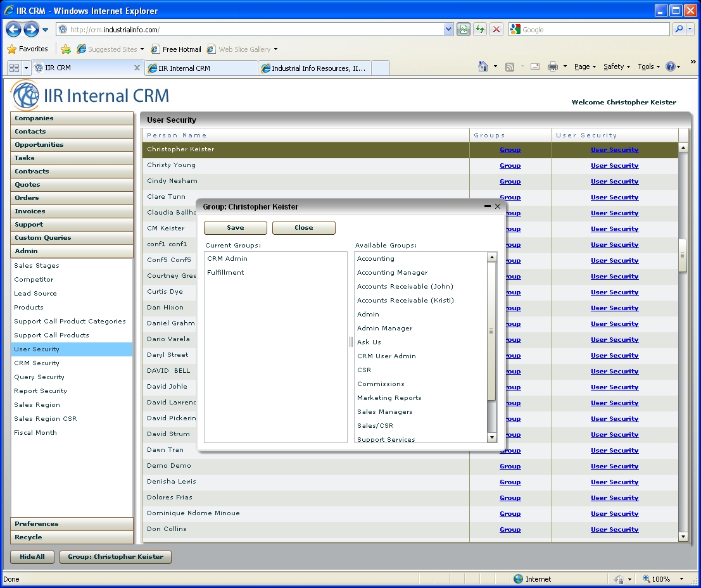Image resolution: width=701 pixels, height=588 pixels.
Task: Click the Quick Tabs grid icon
Action: click(x=14, y=68)
